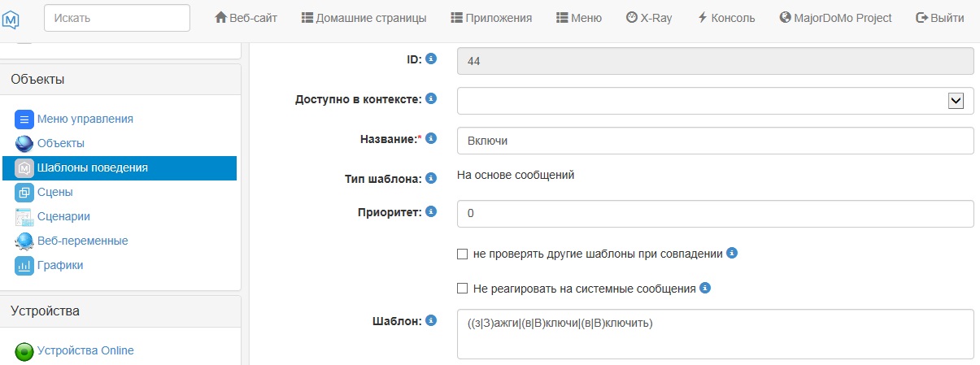The height and width of the screenshot is (365, 980).
Task: Open Веб-переменные sidebar link
Action: click(83, 241)
